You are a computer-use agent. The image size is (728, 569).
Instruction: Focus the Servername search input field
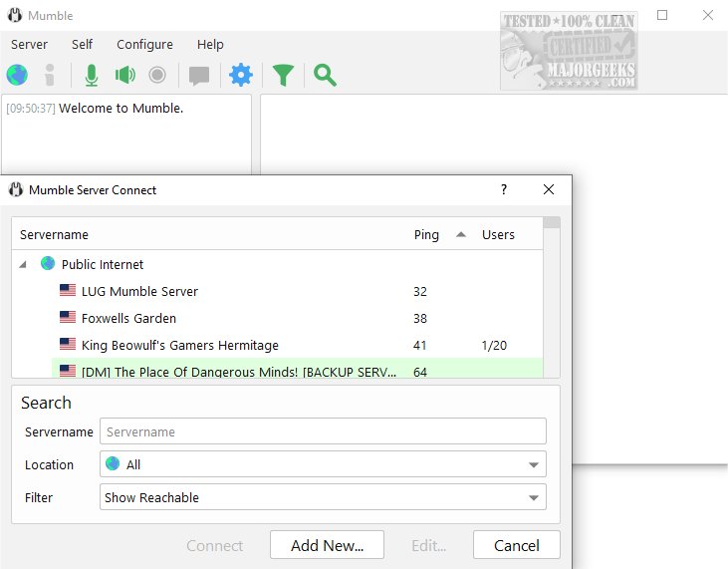coord(323,431)
